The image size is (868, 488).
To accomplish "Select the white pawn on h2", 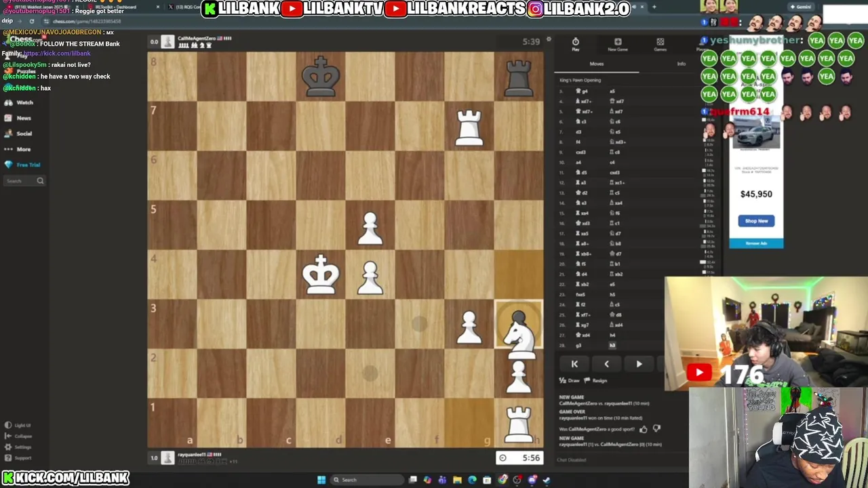I will point(519,376).
